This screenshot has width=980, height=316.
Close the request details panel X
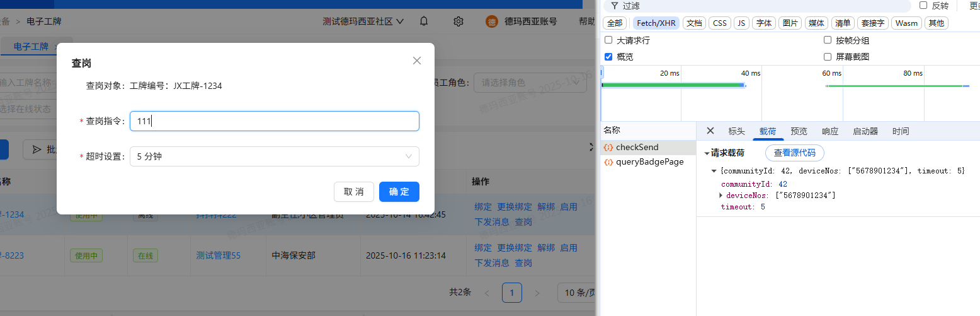(710, 131)
